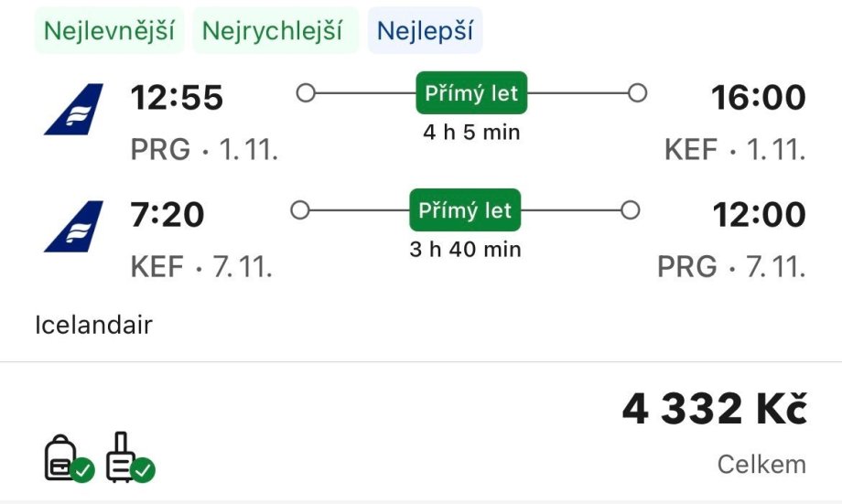Click the Přímý let badge for the return flight

click(x=465, y=210)
